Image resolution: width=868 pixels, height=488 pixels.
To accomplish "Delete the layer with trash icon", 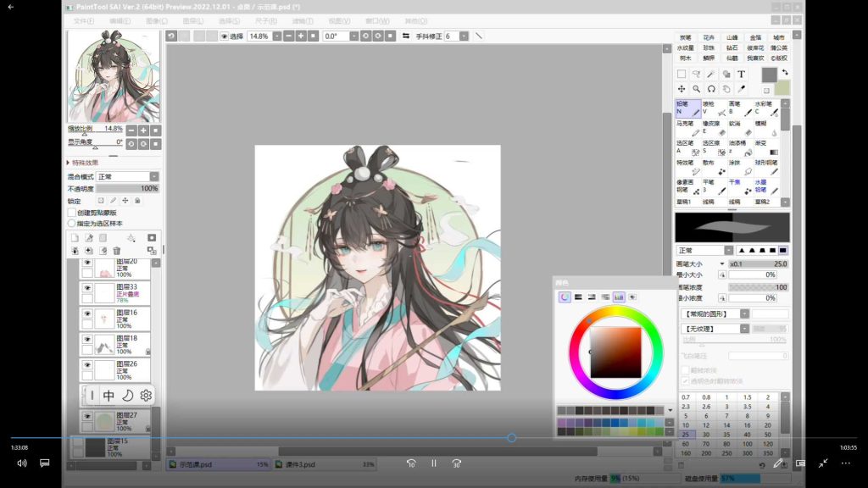I will point(117,251).
